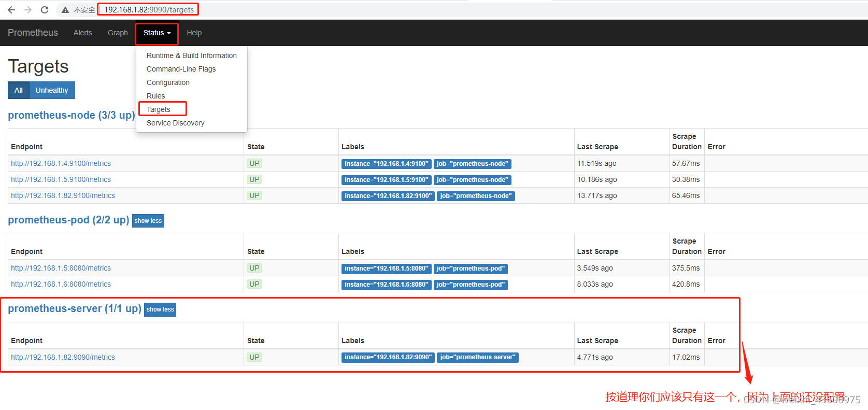Choose Runtime & Build Information
The height and width of the screenshot is (410, 868).
pyautogui.click(x=192, y=55)
